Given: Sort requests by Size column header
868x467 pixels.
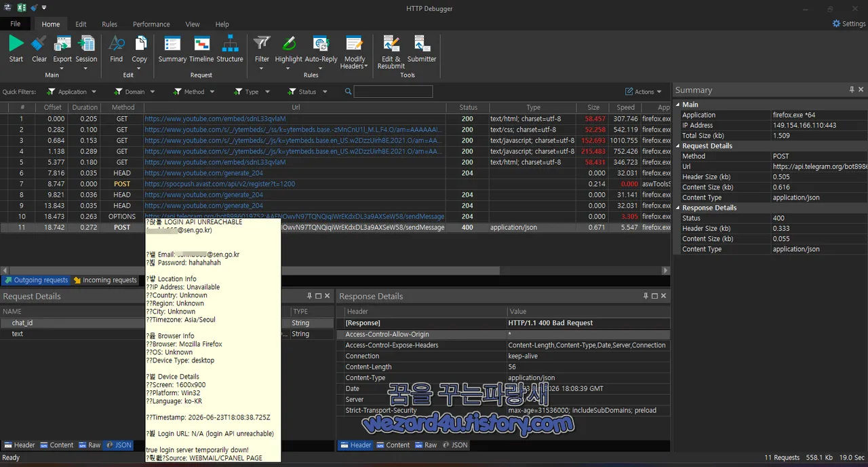Looking at the screenshot, I should click(593, 107).
